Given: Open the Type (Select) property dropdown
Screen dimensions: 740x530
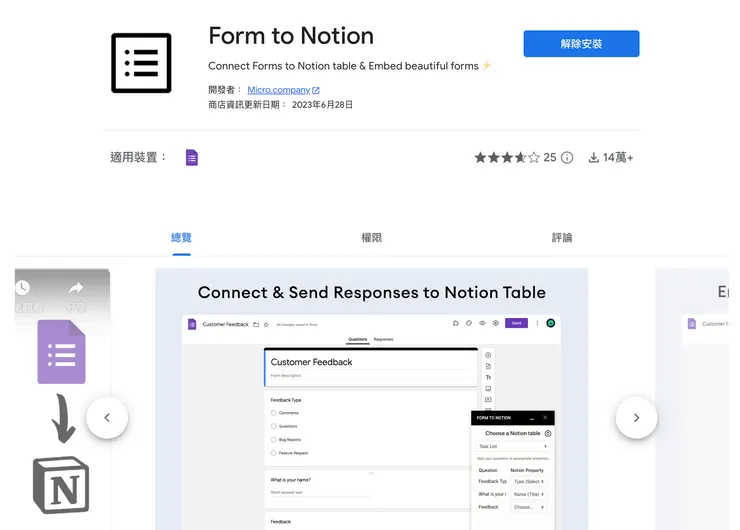Looking at the screenshot, I should [529, 482].
